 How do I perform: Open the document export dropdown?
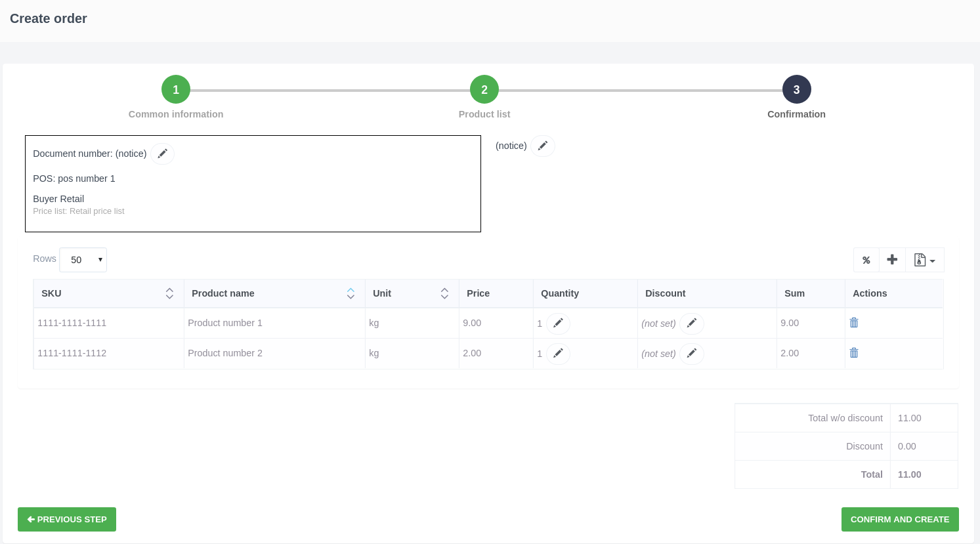[x=924, y=260]
